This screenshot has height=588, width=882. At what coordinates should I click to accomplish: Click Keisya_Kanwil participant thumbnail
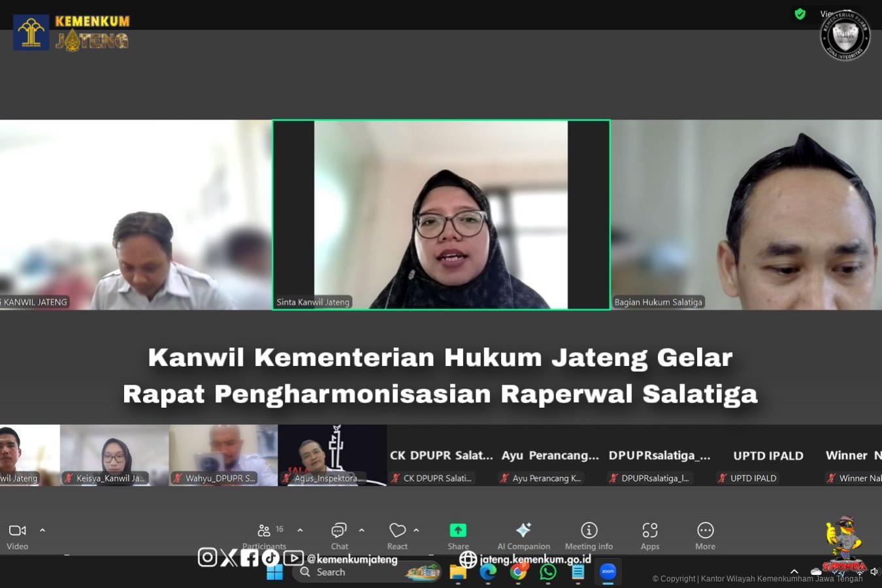pos(114,455)
